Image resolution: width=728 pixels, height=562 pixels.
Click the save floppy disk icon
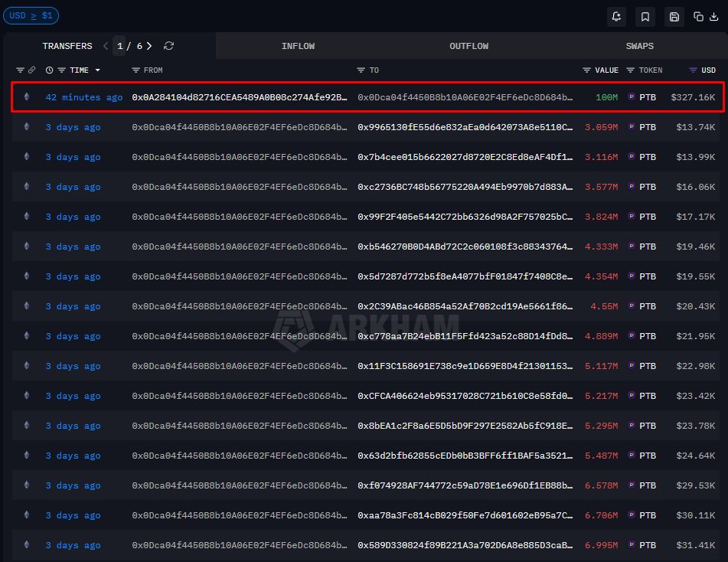click(674, 16)
